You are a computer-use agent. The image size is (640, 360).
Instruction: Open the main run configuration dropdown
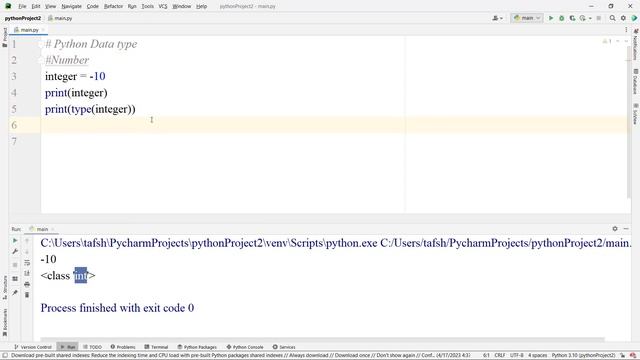[527, 18]
